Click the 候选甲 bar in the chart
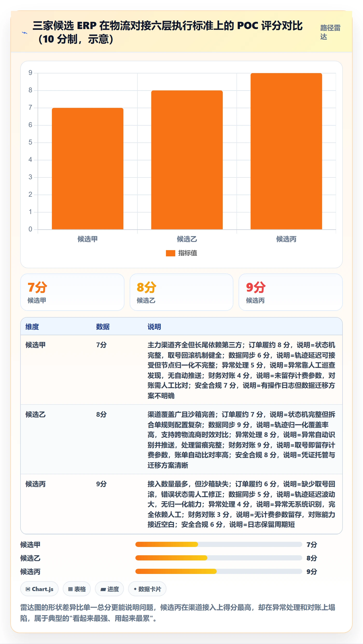 coord(88,169)
